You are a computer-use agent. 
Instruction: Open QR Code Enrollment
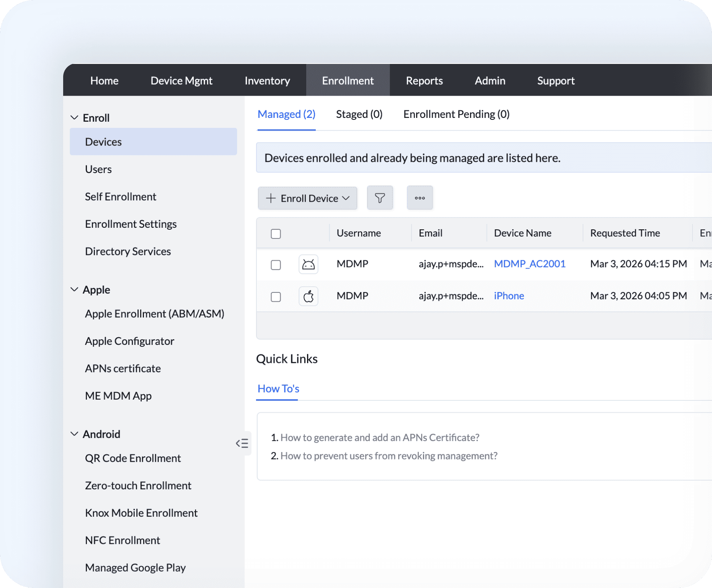(x=133, y=458)
